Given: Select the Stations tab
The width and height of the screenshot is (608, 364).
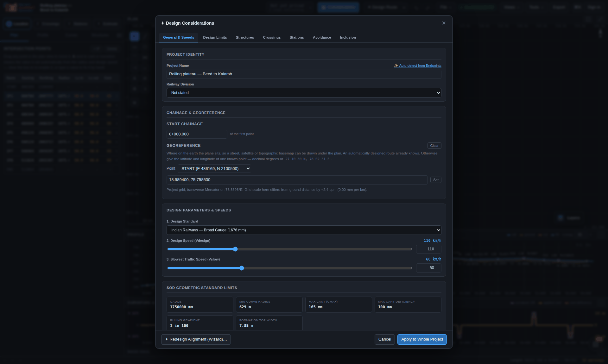Looking at the screenshot, I should click(x=297, y=37).
